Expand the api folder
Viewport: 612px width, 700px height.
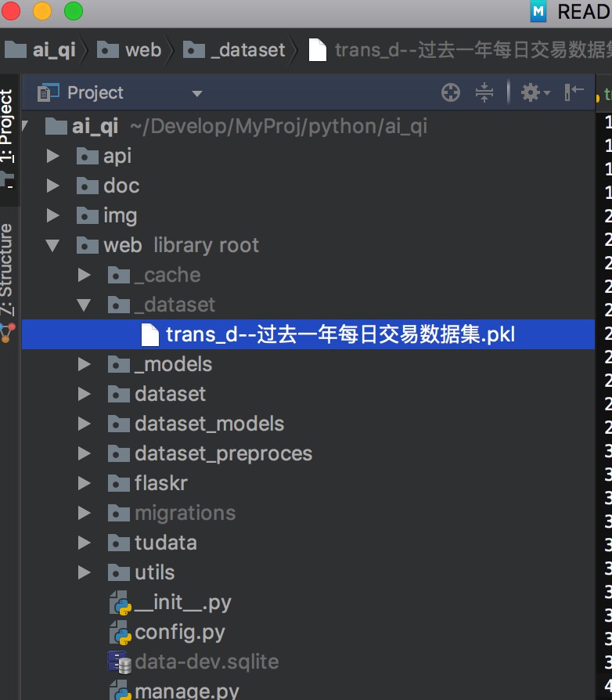(52, 157)
